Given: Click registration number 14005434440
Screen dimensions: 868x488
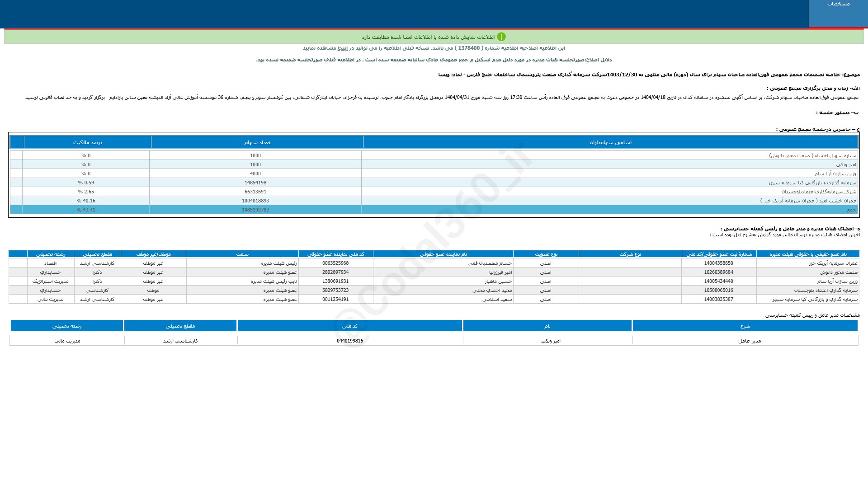Looking at the screenshot, I should pos(718,281).
